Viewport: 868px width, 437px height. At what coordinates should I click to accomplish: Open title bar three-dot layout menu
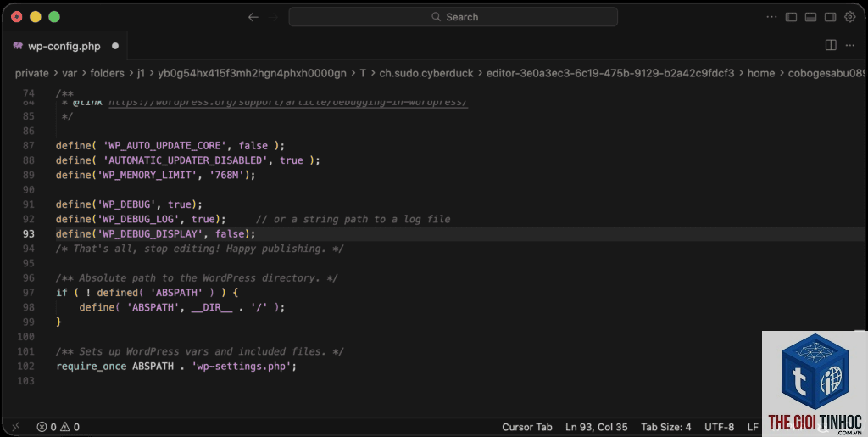click(x=771, y=17)
